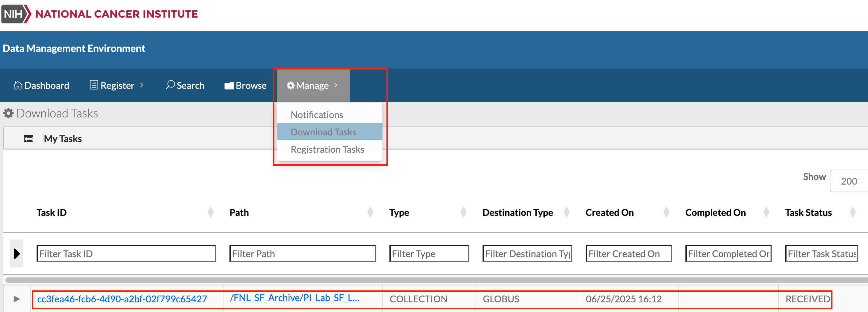Open the Register menu chevron

(142, 85)
